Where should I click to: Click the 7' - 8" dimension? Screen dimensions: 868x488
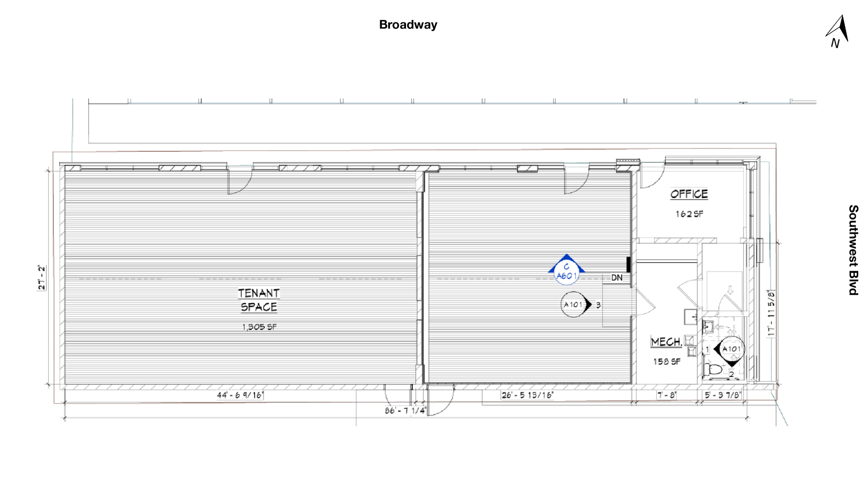[x=667, y=395]
